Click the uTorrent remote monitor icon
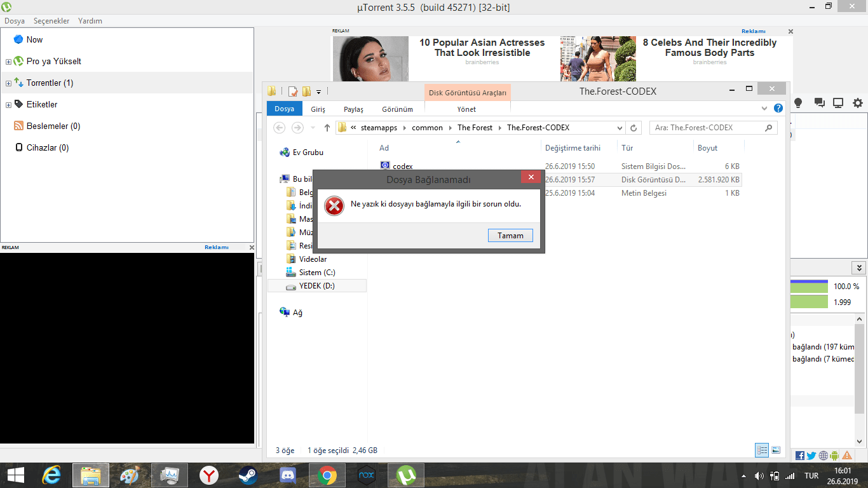The image size is (868, 488). pos(838,103)
